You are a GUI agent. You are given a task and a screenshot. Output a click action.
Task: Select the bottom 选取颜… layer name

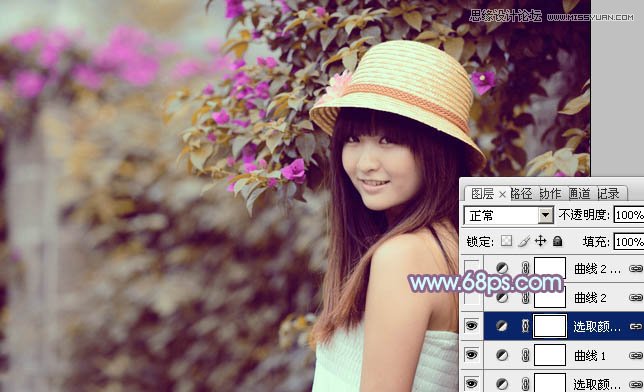pos(597,385)
